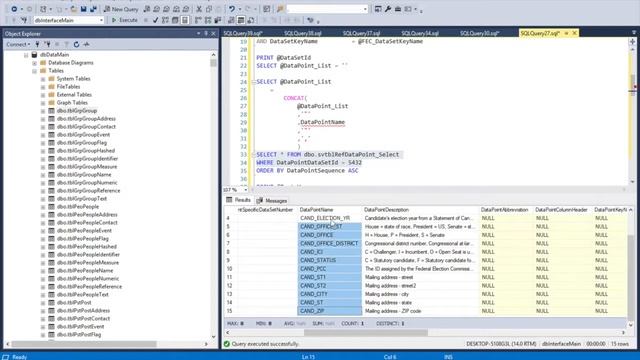Toggle Include Actual Execution Plan
This screenshot has height=360, width=640.
(198, 20)
